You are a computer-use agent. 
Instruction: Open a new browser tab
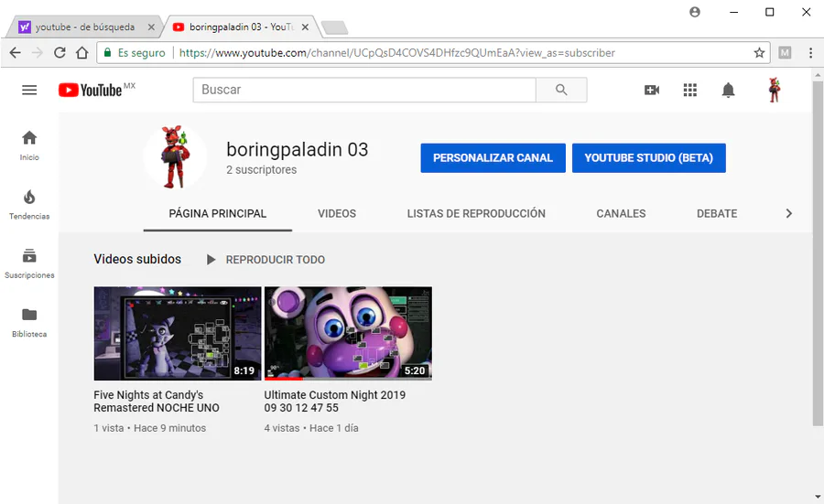(334, 27)
